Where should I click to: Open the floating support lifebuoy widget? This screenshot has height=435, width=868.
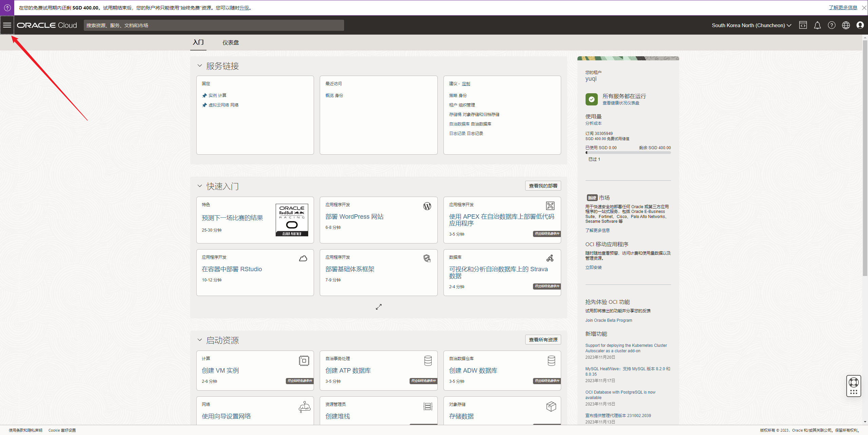(x=853, y=382)
